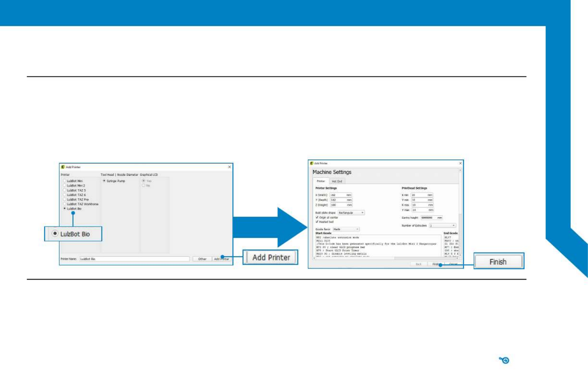588x381 pixels.
Task: Select the LulzBot Bio radio button
Action: point(64,209)
